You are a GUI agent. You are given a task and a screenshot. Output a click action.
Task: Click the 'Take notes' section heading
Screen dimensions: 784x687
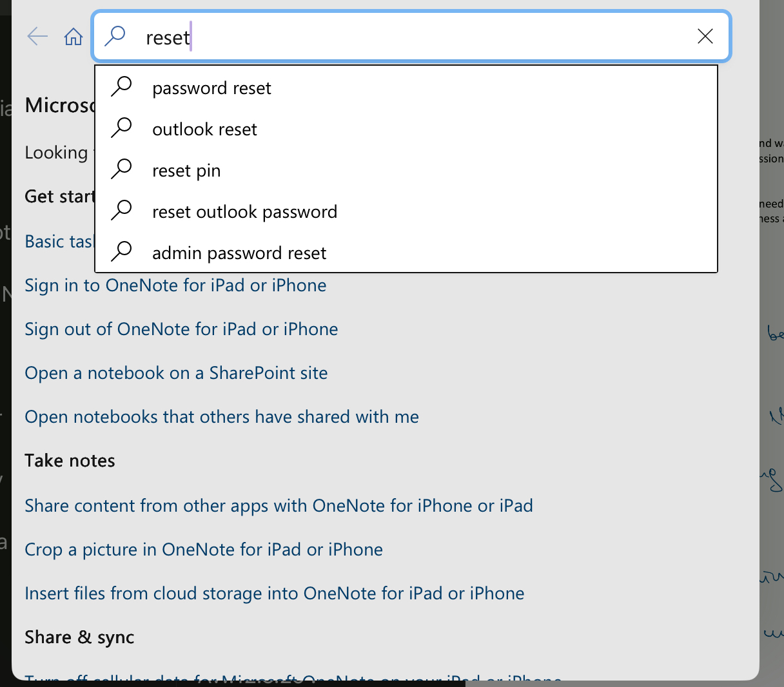tap(70, 461)
